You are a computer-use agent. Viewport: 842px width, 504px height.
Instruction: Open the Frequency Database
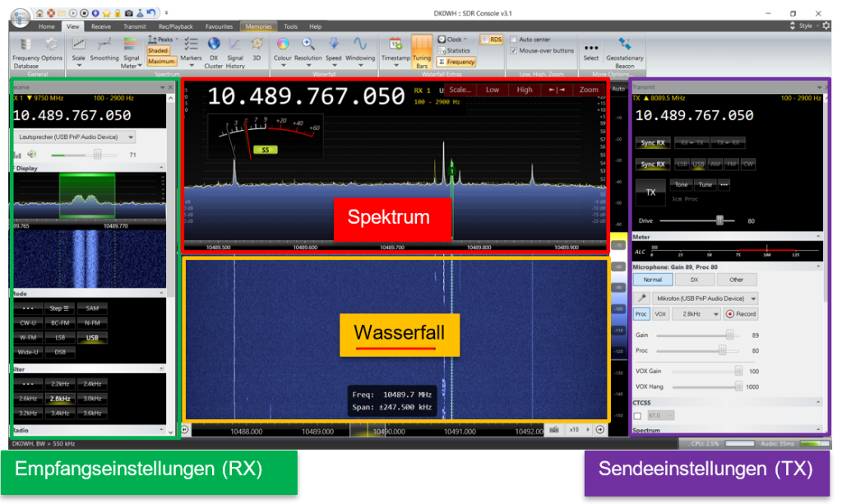point(25,53)
